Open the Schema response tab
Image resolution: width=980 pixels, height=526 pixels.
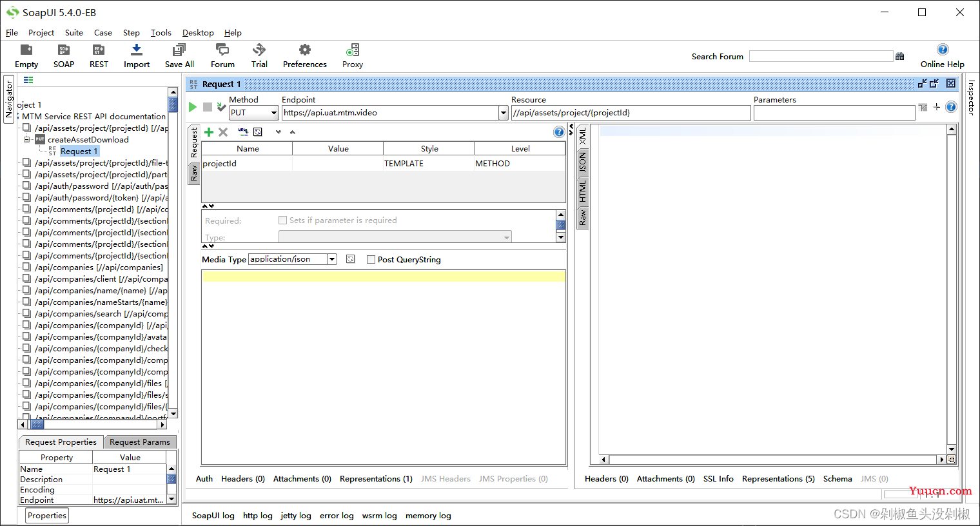838,479
